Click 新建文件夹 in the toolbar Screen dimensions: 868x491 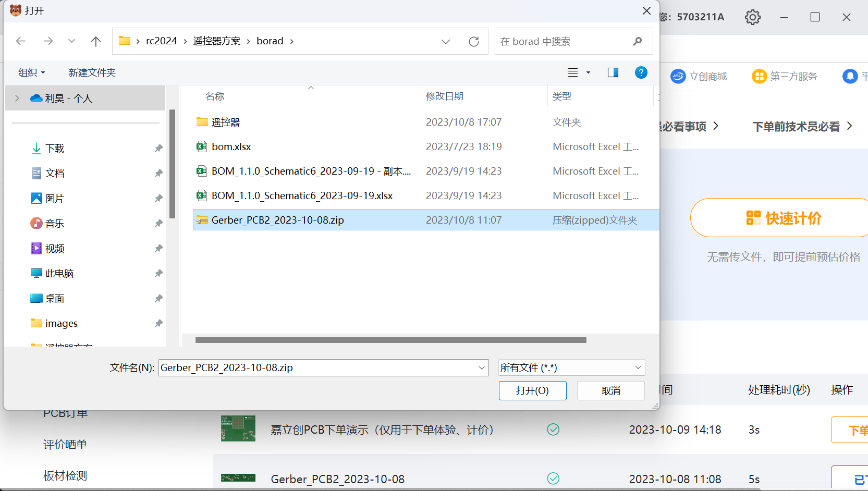coord(92,72)
